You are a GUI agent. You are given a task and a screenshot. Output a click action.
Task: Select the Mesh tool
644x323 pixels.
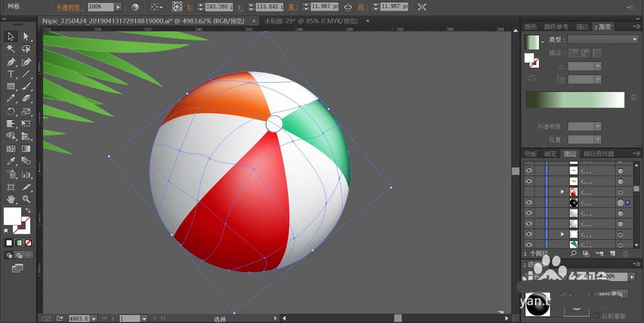(x=11, y=149)
